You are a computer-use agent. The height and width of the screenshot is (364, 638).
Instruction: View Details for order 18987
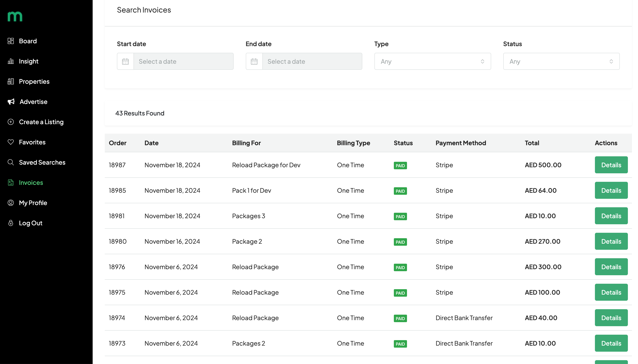coord(611,165)
